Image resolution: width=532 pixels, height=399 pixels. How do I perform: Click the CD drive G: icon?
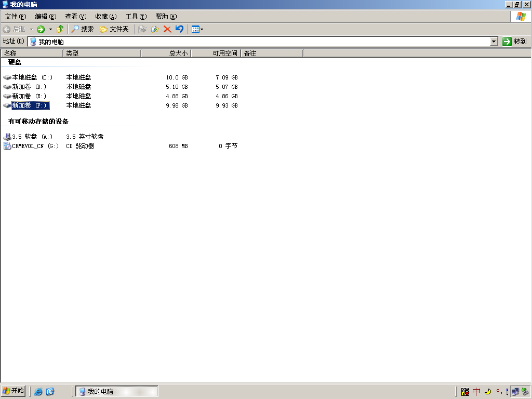(x=7, y=146)
